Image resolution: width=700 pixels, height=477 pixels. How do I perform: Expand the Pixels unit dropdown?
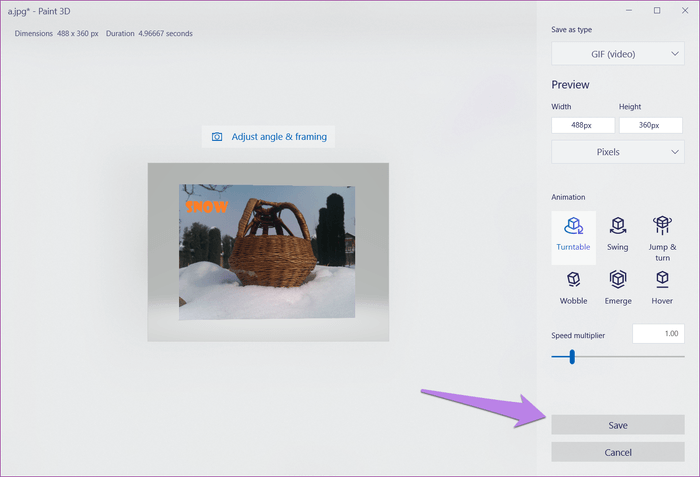click(617, 152)
